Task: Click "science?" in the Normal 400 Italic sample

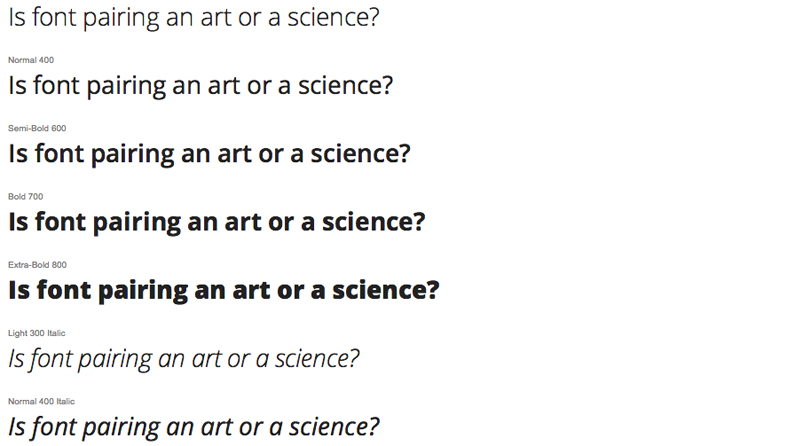Action: pos(334,427)
